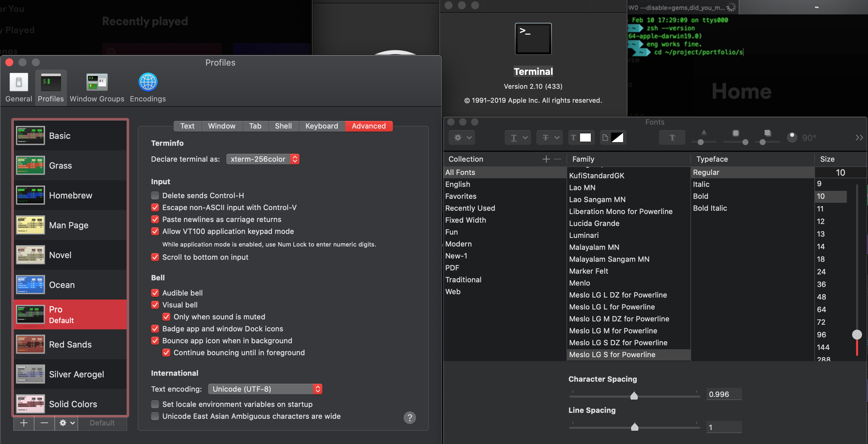Open Window Groups preferences icon
This screenshot has width=868, height=444.
click(x=97, y=83)
